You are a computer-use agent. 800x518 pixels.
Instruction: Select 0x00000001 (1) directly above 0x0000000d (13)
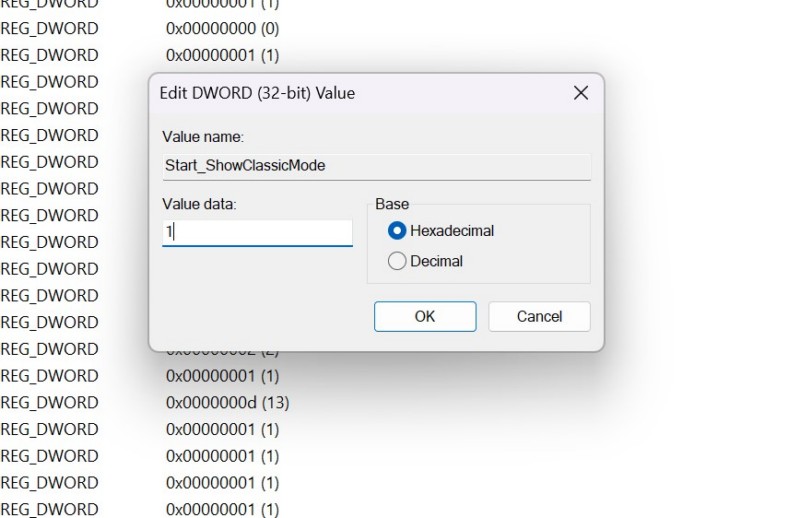(x=222, y=376)
